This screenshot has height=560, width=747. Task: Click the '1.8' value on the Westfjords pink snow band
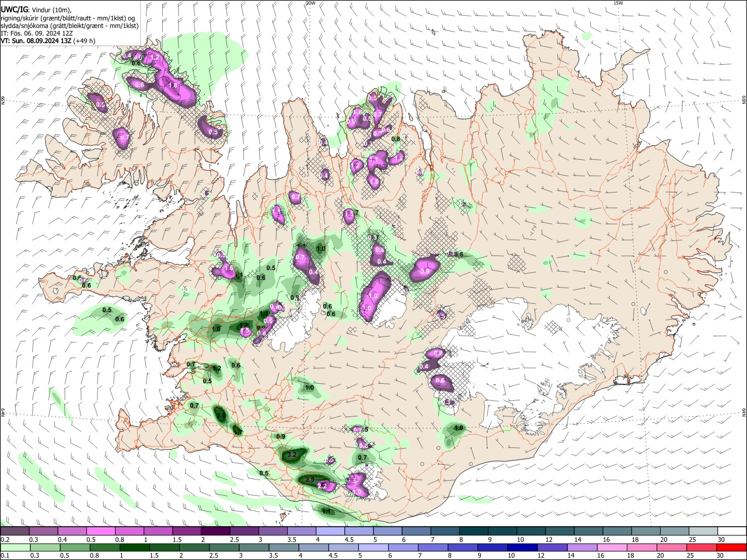click(x=173, y=85)
